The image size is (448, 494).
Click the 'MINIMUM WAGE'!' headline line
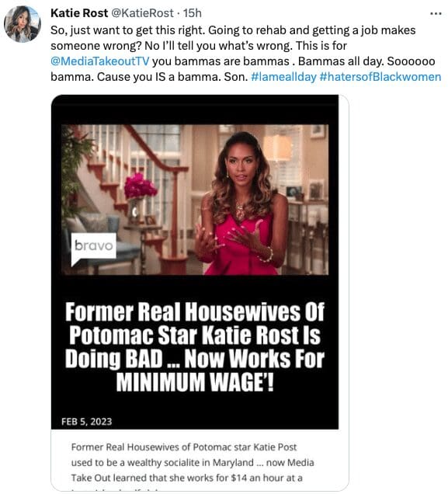coord(195,382)
